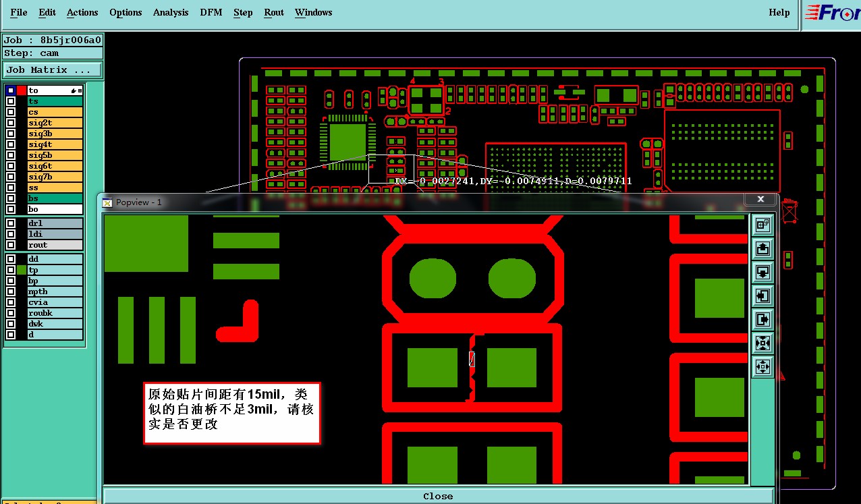Open the Actions menu
This screenshot has width=861, height=504.
coord(82,12)
